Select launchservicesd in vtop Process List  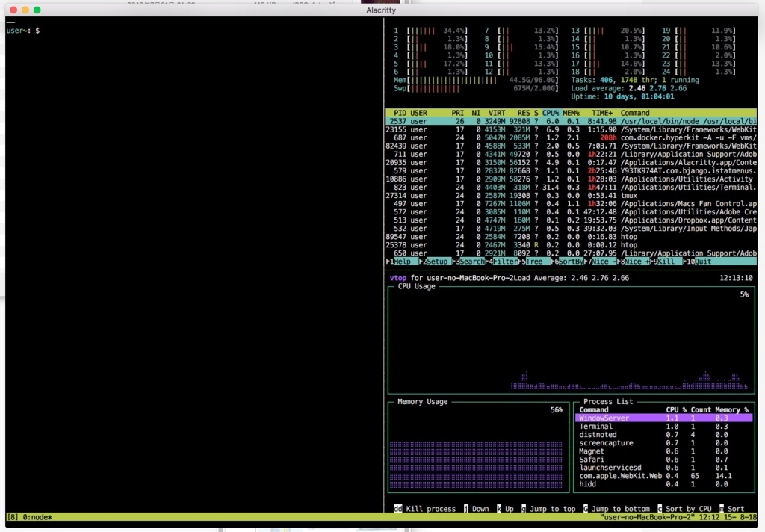663,468
